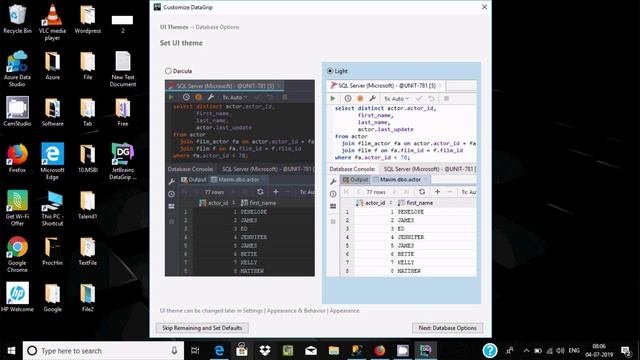Select the This PC - Shortcut desktop icon

click(x=52, y=208)
